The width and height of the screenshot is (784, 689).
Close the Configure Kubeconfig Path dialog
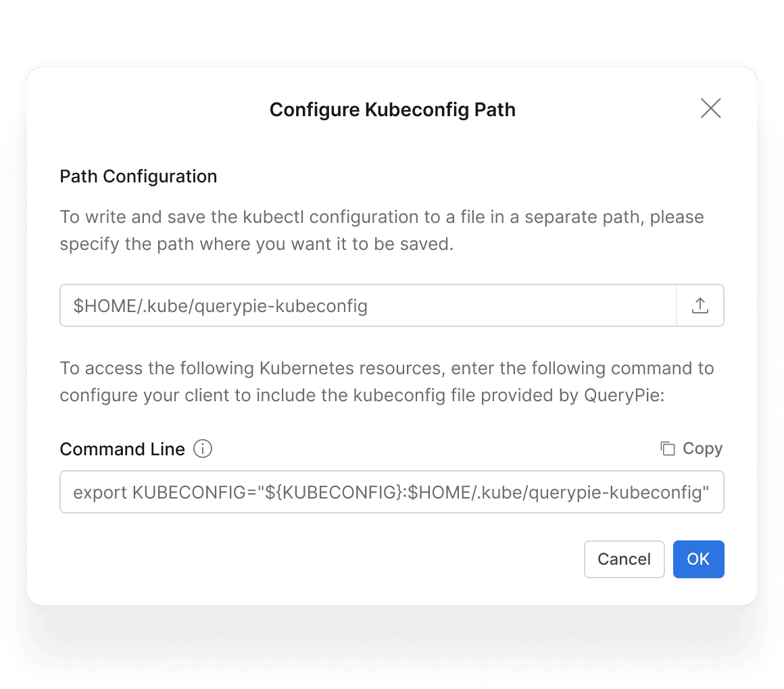710,108
